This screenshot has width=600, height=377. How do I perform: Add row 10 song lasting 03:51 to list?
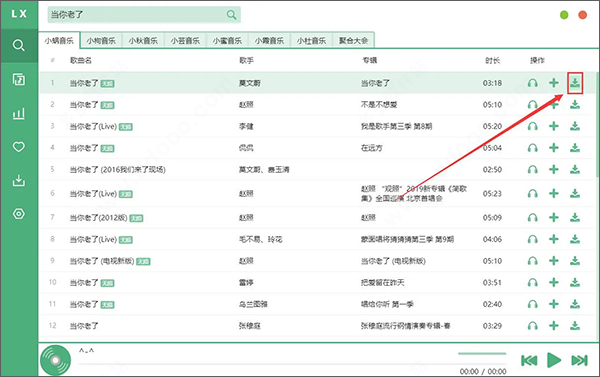(x=554, y=282)
